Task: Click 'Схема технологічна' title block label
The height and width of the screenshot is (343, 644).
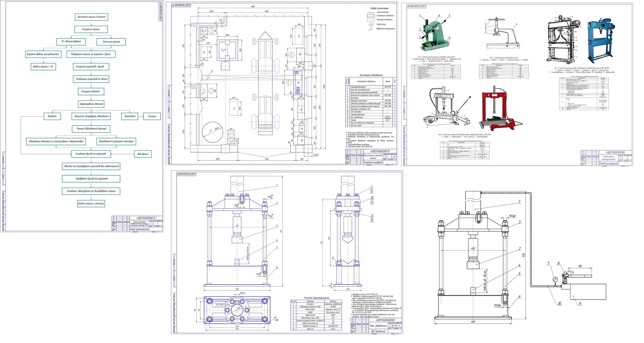Action: coord(139,229)
